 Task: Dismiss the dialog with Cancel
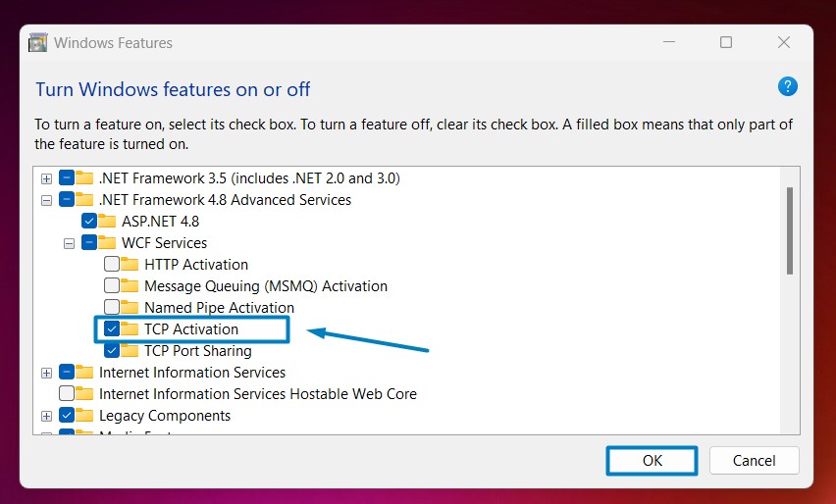pyautogui.click(x=754, y=460)
